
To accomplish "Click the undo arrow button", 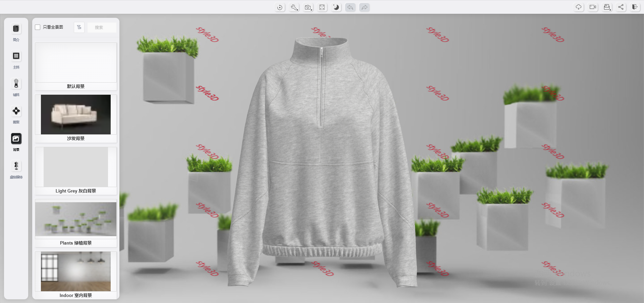I will [350, 7].
